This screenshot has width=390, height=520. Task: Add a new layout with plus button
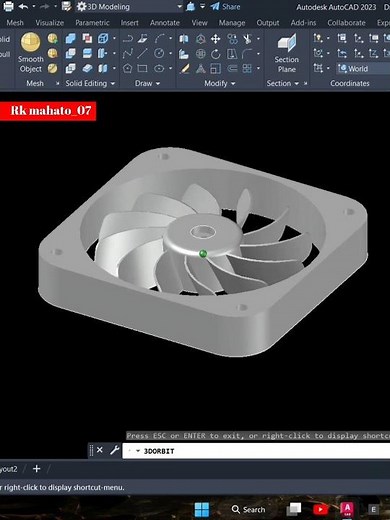point(37,469)
